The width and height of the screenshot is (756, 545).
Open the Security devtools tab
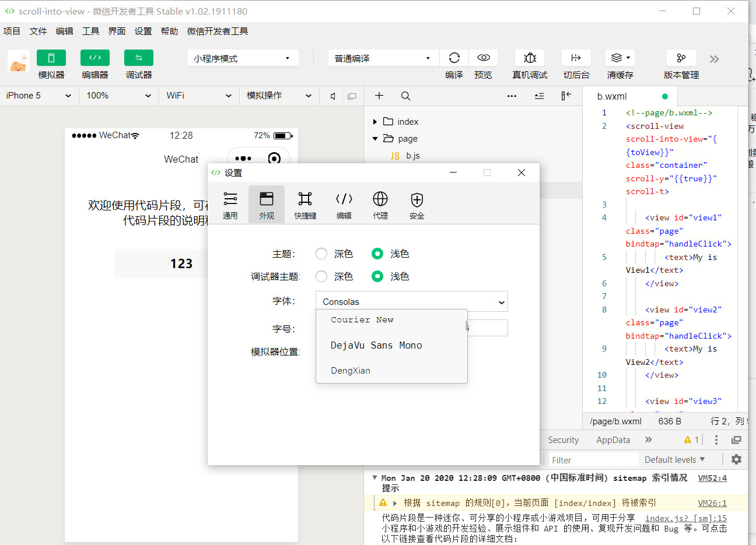[563, 440]
